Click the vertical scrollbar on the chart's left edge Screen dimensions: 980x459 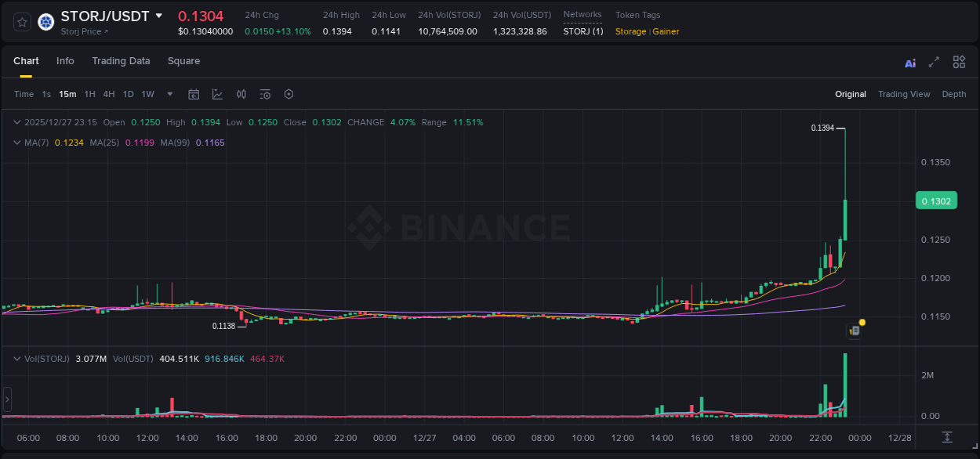[x=6, y=399]
